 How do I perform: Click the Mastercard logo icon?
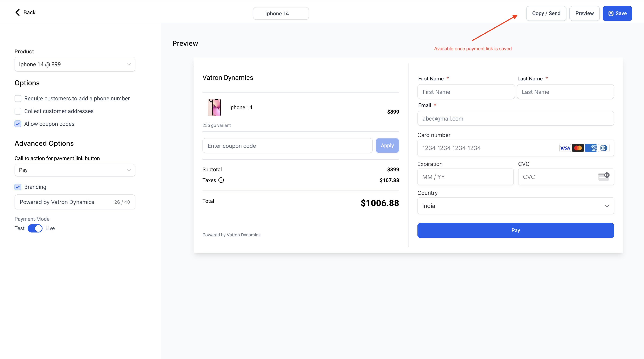(578, 148)
